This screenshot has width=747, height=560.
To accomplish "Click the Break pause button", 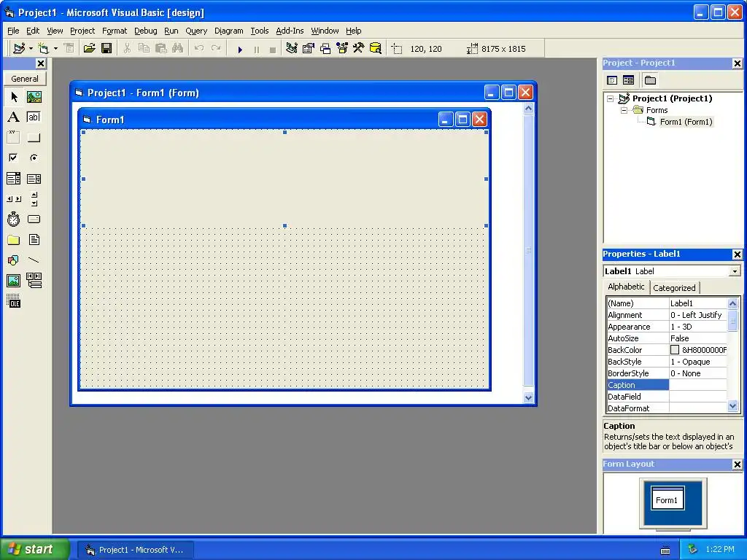I will click(257, 49).
